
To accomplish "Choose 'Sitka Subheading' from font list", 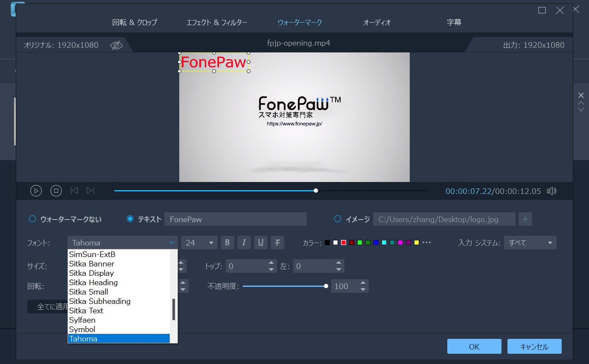I will [119, 301].
